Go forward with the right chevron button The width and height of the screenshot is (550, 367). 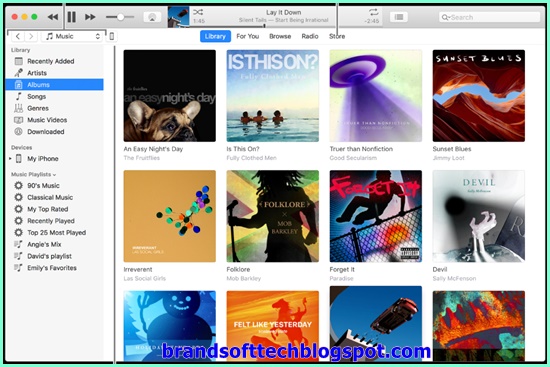(x=31, y=36)
